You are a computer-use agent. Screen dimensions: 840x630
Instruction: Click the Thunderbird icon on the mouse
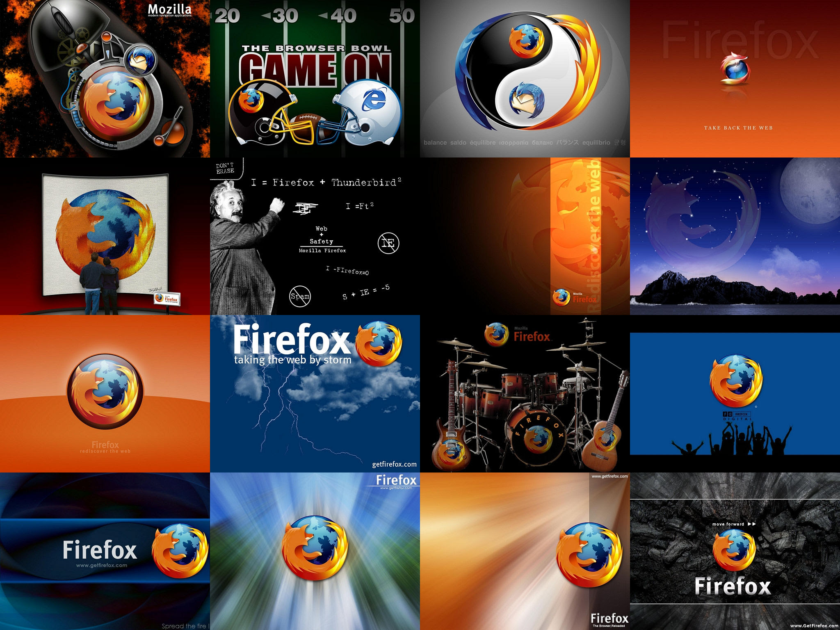(140, 60)
